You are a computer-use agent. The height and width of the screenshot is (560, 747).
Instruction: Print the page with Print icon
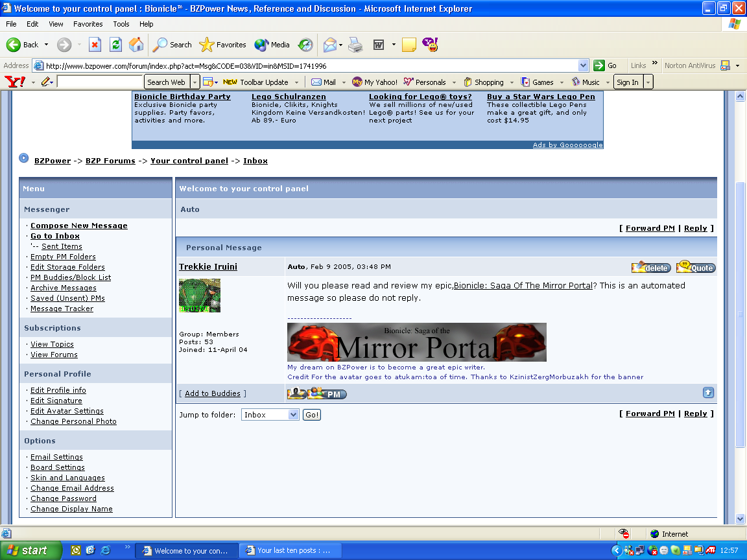(355, 45)
